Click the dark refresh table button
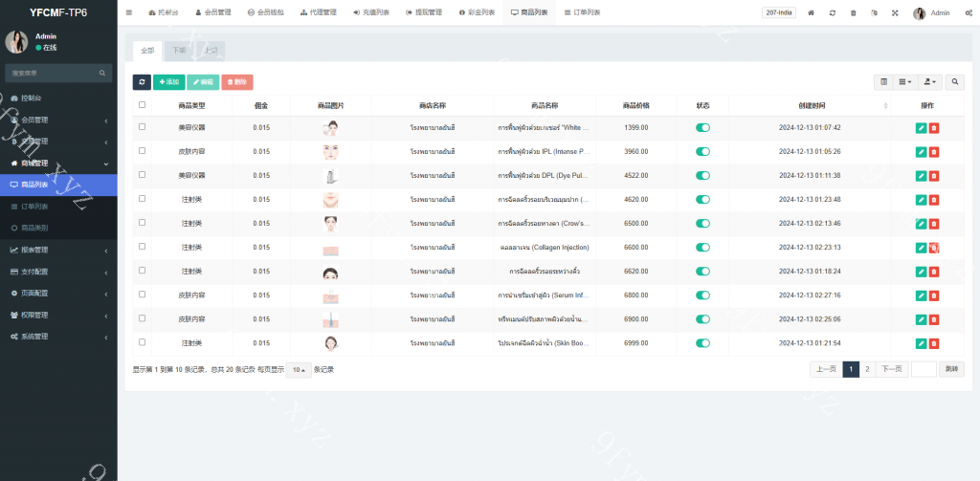This screenshot has width=980, height=481. (x=142, y=82)
